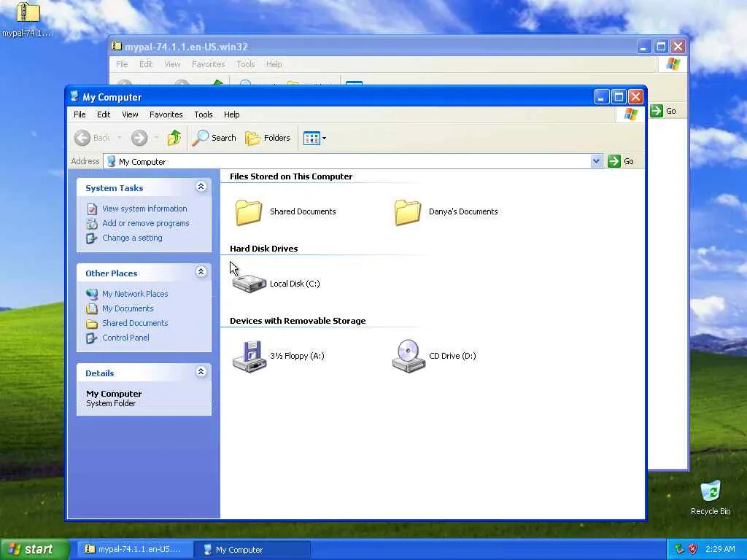Open the Shared Documents folder icon
Viewport: 747px width, 560px height.
pos(249,212)
